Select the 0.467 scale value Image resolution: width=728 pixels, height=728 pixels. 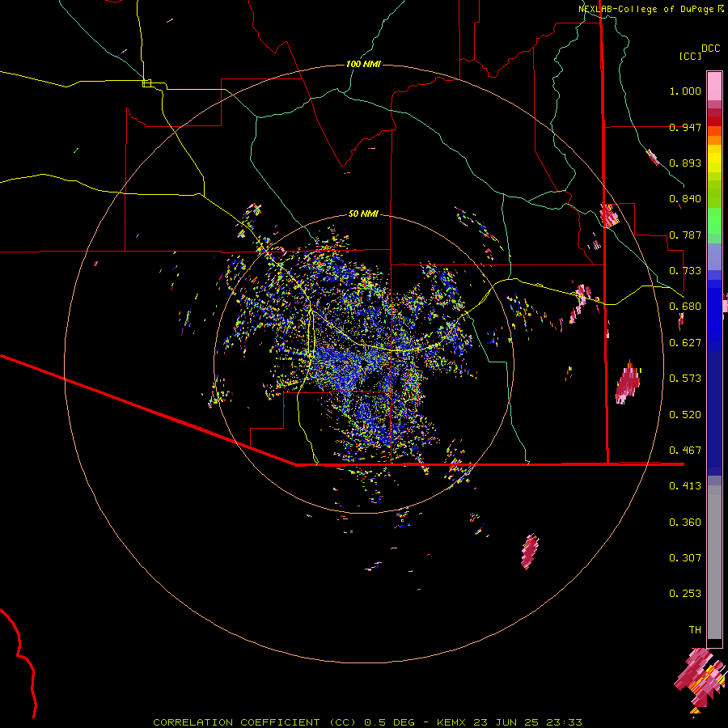685,451
